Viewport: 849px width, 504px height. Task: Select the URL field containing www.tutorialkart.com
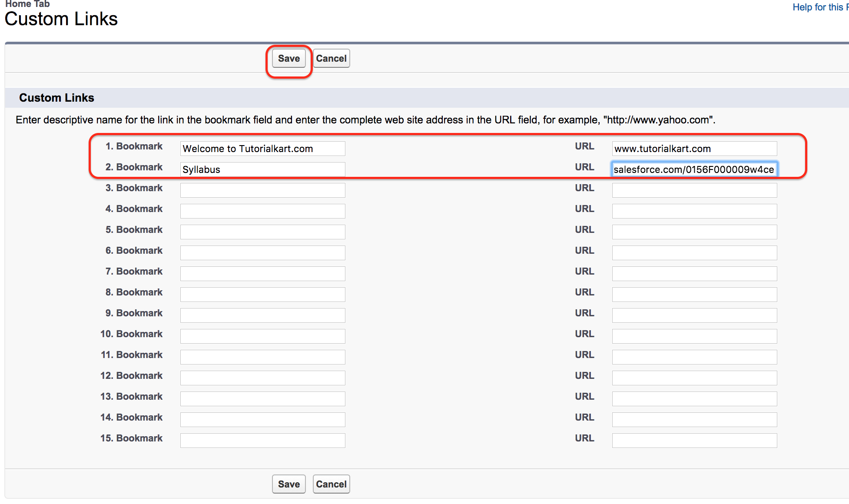(x=694, y=148)
